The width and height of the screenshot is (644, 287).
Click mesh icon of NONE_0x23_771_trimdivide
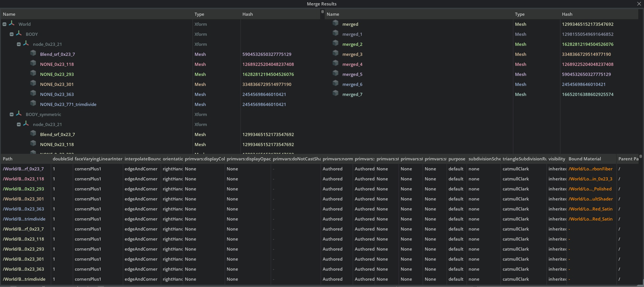click(33, 103)
